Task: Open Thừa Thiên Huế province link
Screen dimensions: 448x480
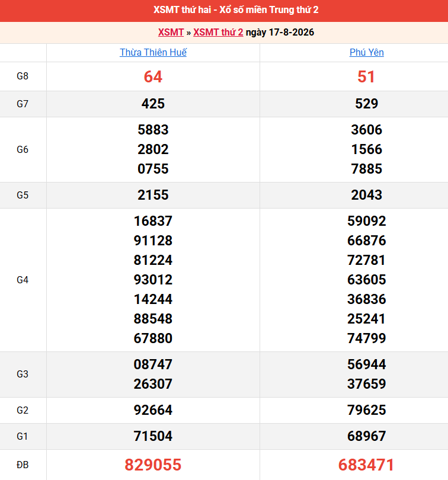Action: [x=153, y=52]
